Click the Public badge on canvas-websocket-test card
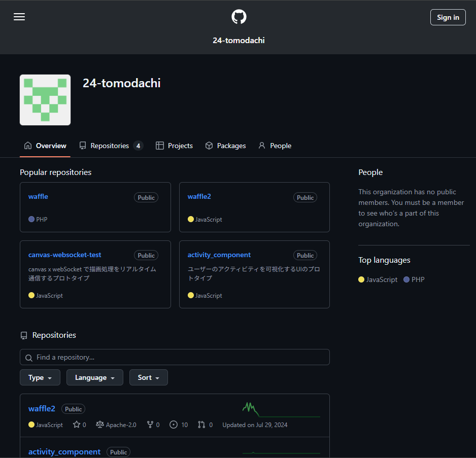This screenshot has width=476, height=458. pyautogui.click(x=146, y=256)
